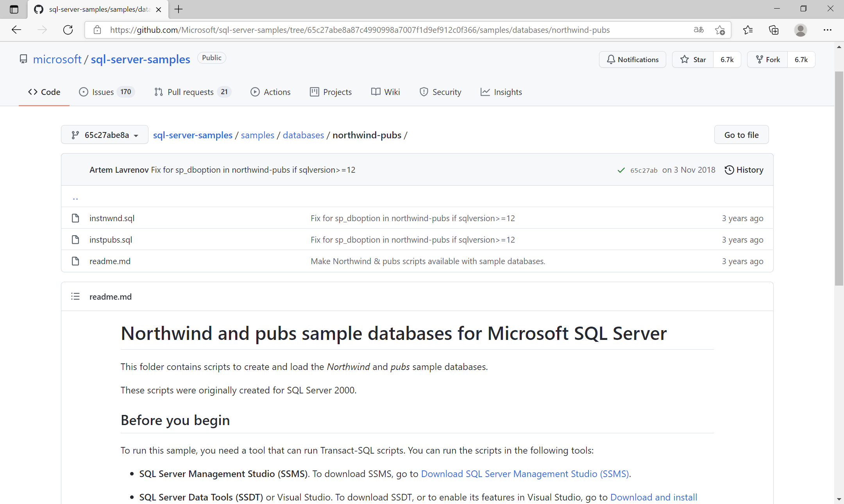Open the browser profile avatar
This screenshot has width=844, height=504.
click(800, 30)
